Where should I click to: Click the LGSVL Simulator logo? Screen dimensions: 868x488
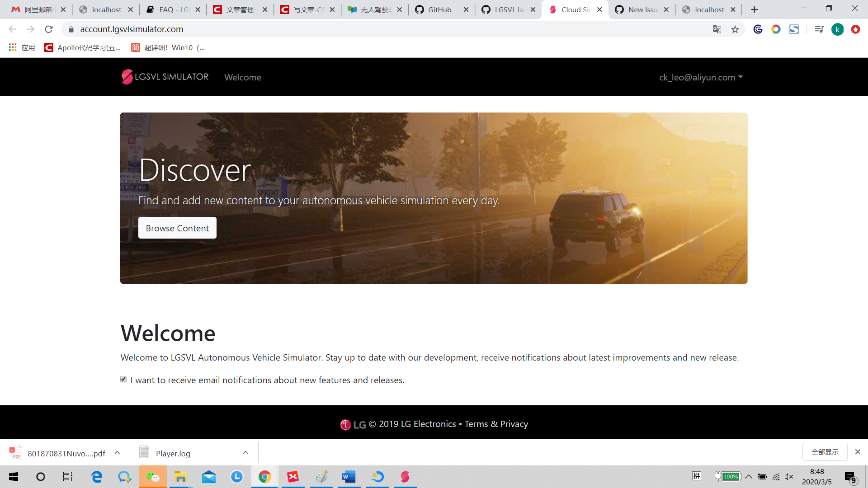[164, 77]
